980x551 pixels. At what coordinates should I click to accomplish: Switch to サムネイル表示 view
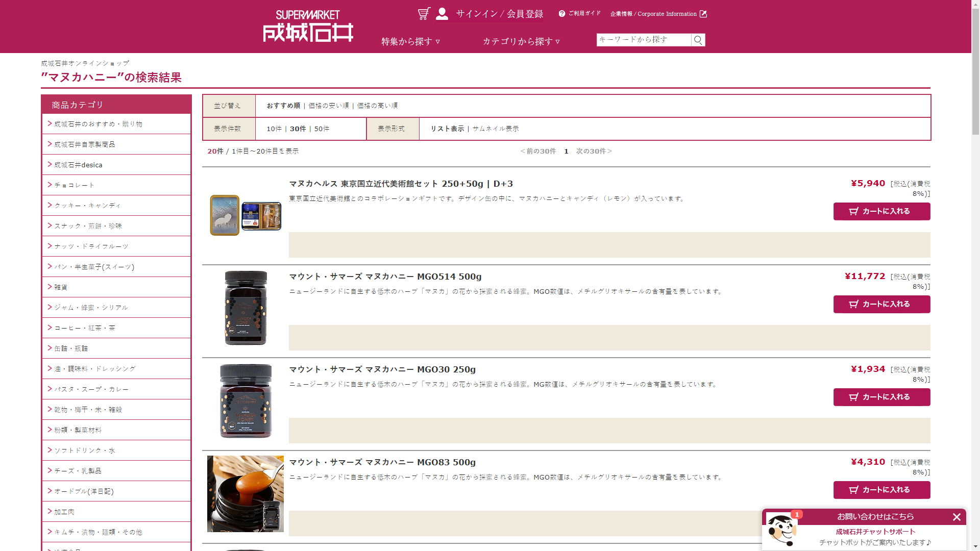[495, 129]
